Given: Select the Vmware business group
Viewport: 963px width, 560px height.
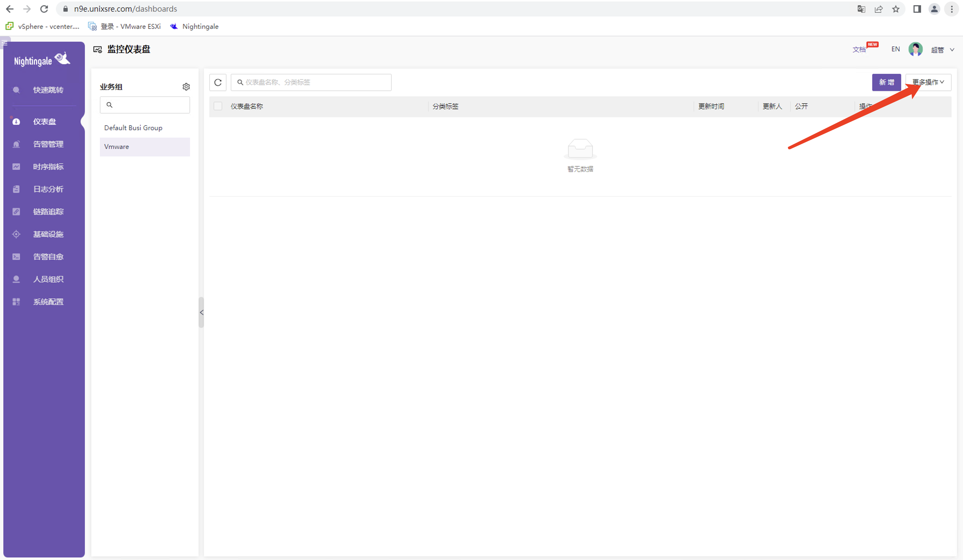Looking at the screenshot, I should (x=145, y=147).
